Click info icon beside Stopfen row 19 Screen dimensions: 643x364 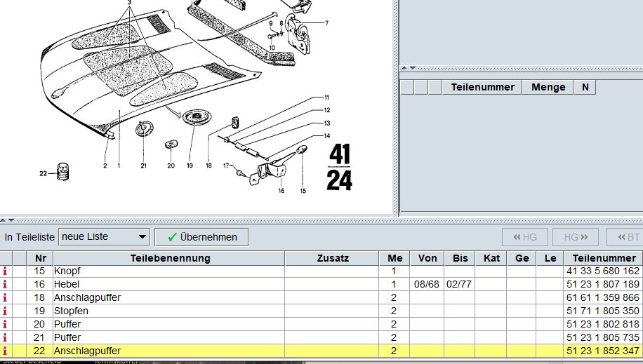click(6, 311)
